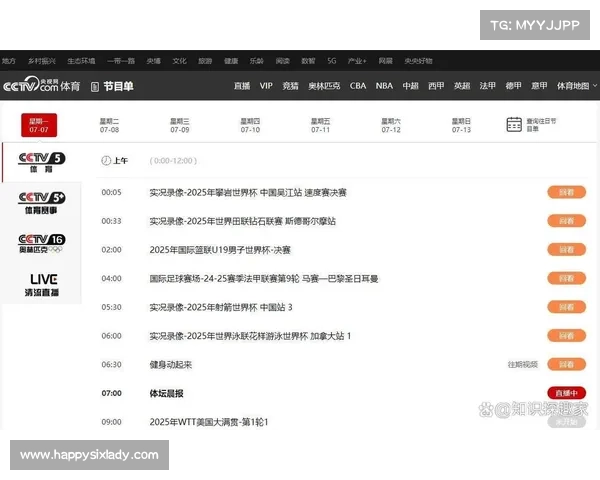
Task: Open the 直播 navigation item
Action: coord(242,86)
